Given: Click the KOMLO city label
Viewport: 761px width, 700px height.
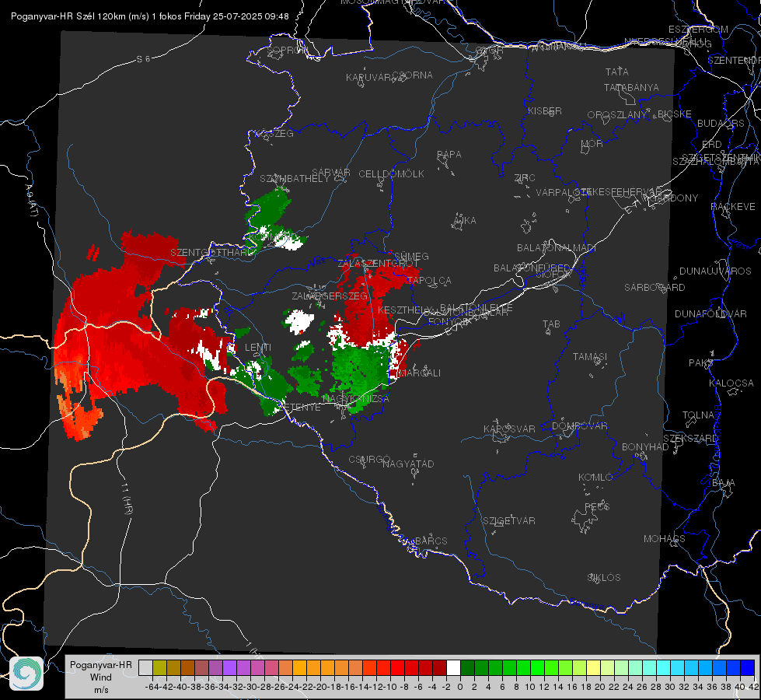Looking at the screenshot, I should point(595,477).
